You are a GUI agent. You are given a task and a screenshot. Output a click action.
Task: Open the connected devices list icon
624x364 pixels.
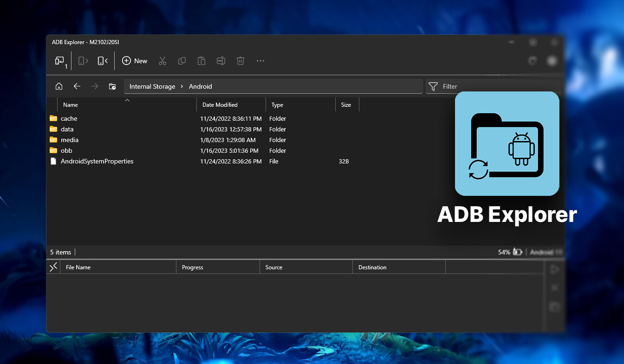60,61
